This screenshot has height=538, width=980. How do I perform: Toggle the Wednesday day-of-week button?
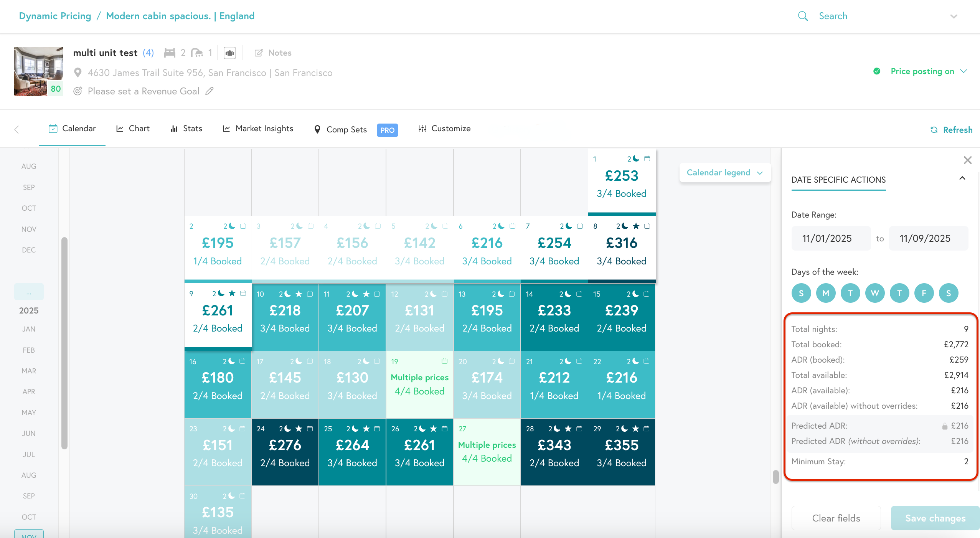(875, 293)
